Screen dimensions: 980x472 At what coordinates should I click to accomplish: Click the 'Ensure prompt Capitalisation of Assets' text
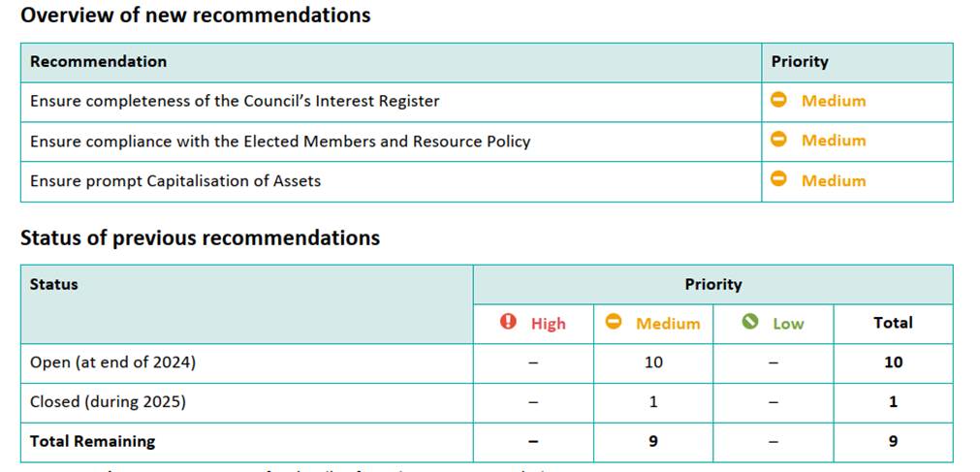tap(175, 180)
